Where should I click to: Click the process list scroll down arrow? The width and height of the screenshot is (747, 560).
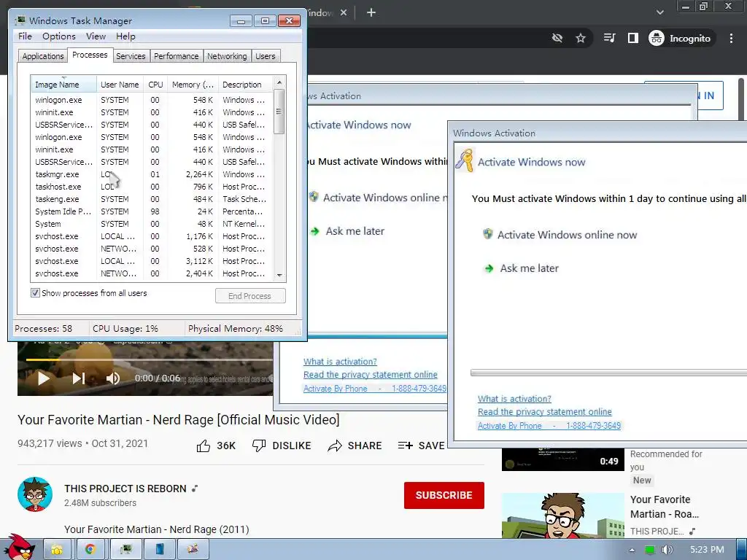pyautogui.click(x=279, y=275)
